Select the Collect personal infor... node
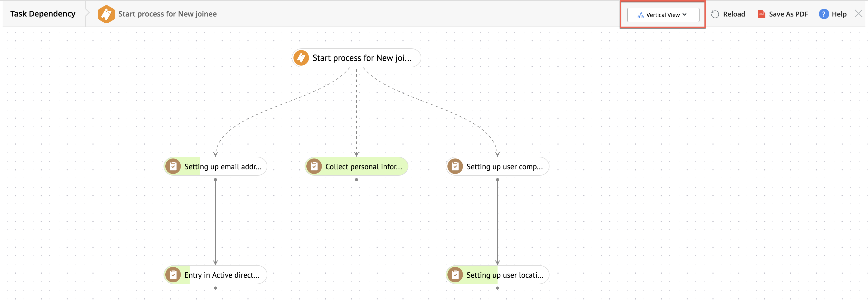Screen dimensions: 868x302 pos(357,166)
